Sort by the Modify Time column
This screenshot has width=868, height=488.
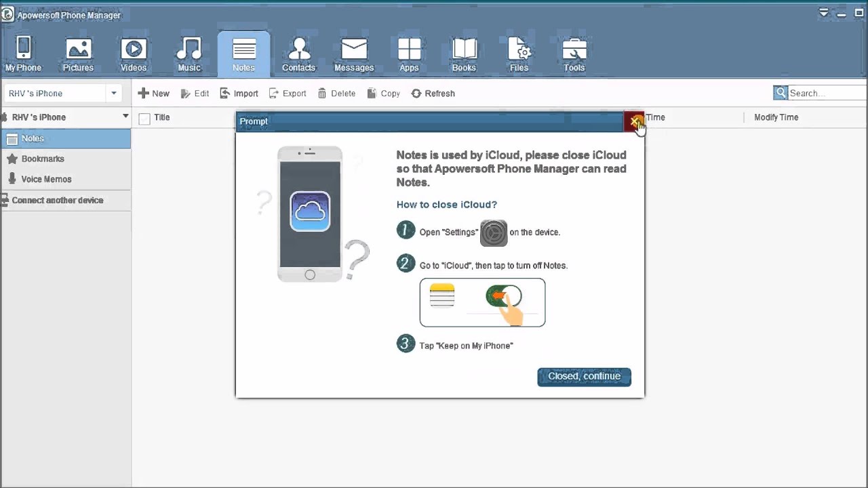click(x=776, y=117)
